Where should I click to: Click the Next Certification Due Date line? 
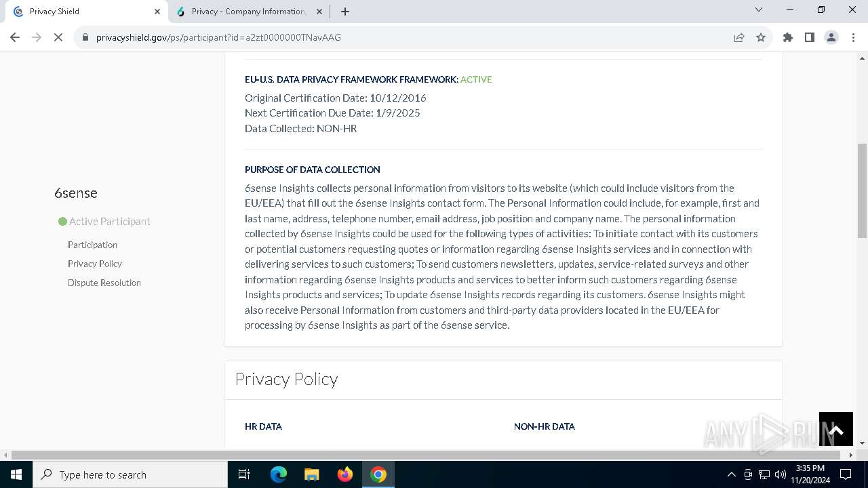click(x=332, y=113)
